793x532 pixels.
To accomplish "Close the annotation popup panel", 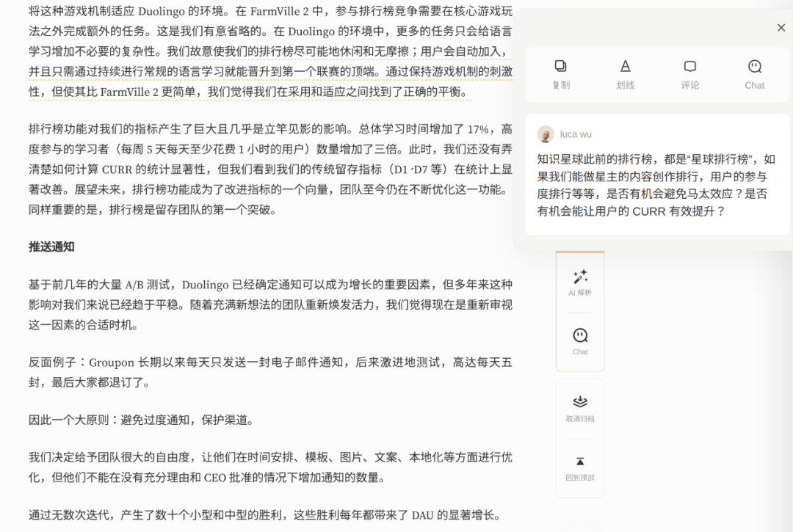I will click(x=781, y=28).
